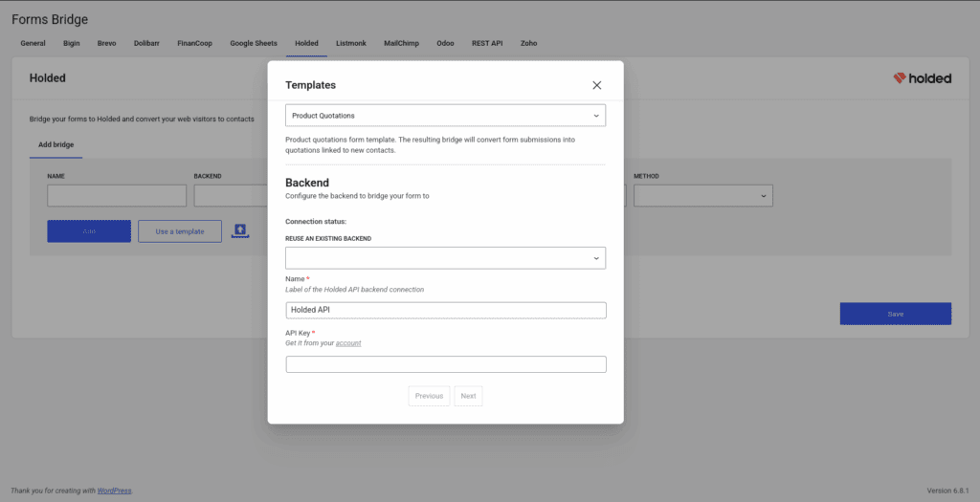The height and width of the screenshot is (502, 980).
Task: Select the REST API tab
Action: click(x=487, y=43)
